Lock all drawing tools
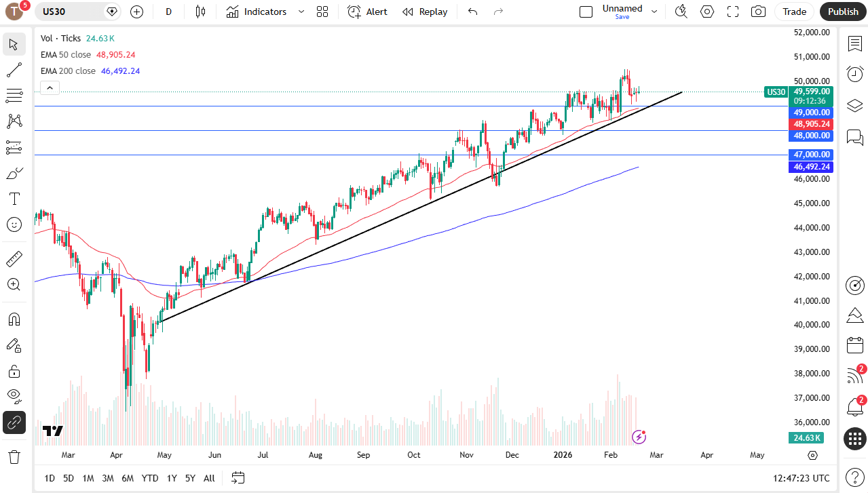This screenshot has width=868, height=493. [x=14, y=371]
